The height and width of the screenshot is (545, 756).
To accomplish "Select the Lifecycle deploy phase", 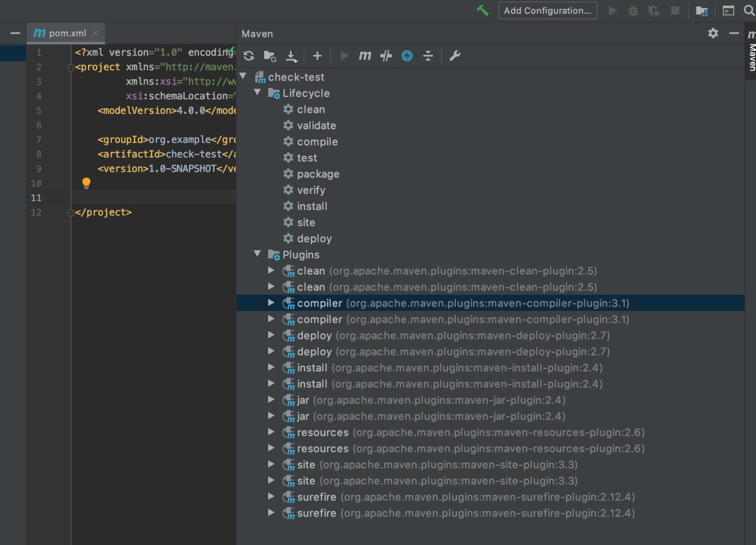I will pos(314,239).
